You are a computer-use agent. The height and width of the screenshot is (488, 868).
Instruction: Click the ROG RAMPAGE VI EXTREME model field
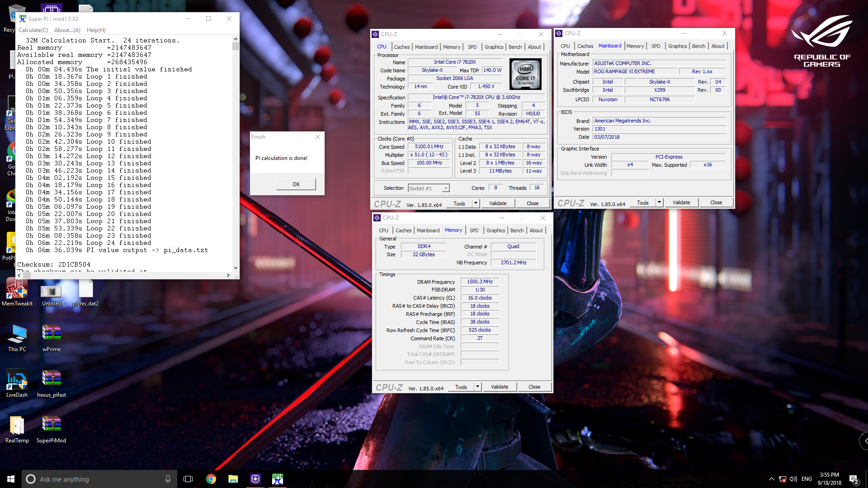635,71
